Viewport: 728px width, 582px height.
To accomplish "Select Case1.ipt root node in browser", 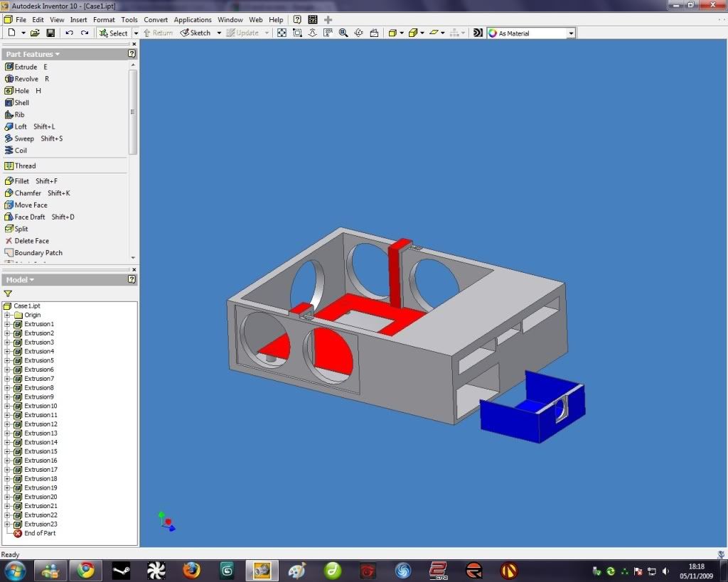I will coord(22,306).
